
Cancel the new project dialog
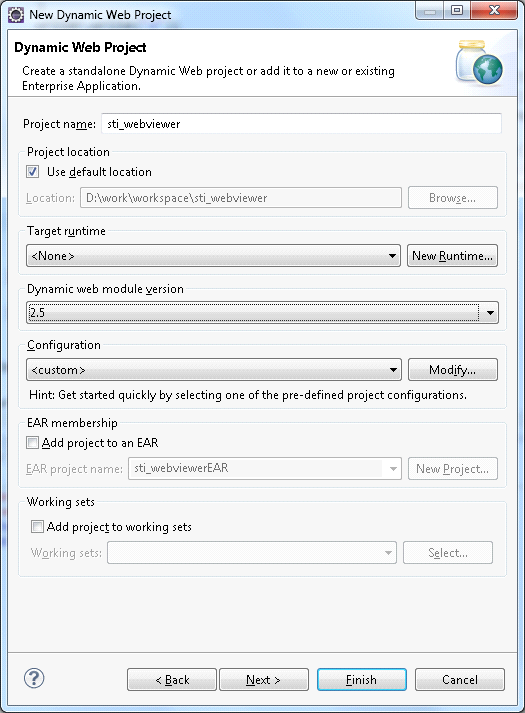460,679
